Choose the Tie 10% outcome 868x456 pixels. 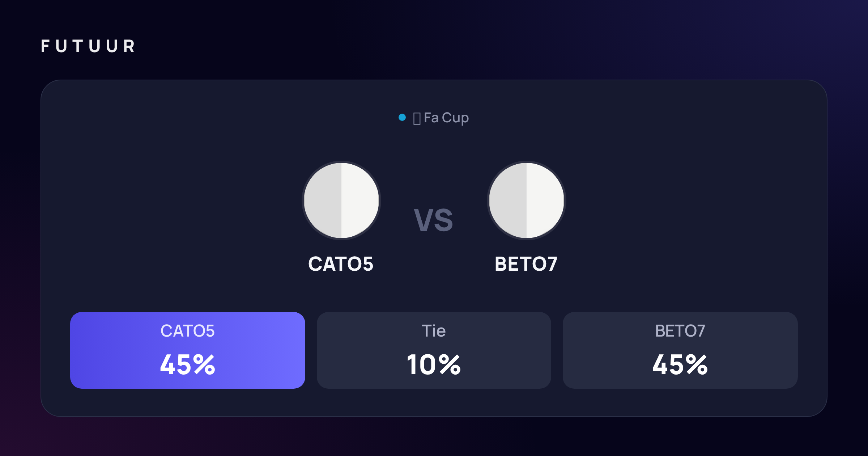(x=434, y=350)
